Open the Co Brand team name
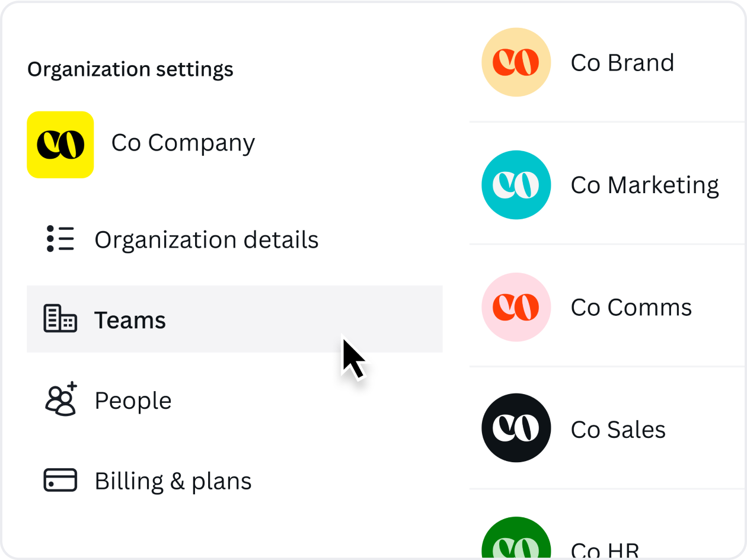747x560 pixels. [x=622, y=62]
